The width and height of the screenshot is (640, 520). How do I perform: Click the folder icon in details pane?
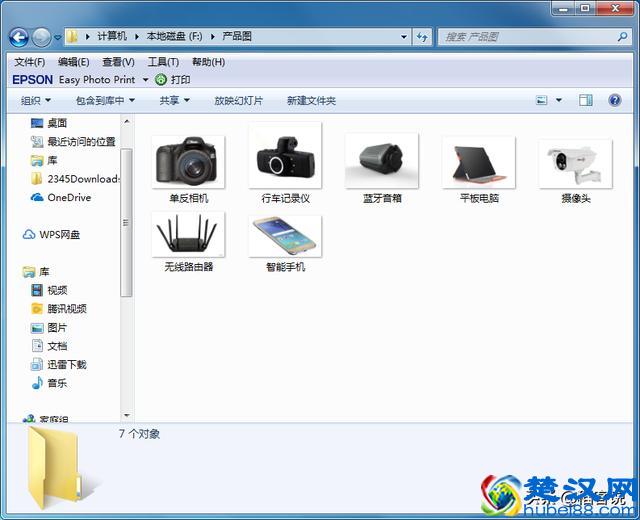click(55, 468)
